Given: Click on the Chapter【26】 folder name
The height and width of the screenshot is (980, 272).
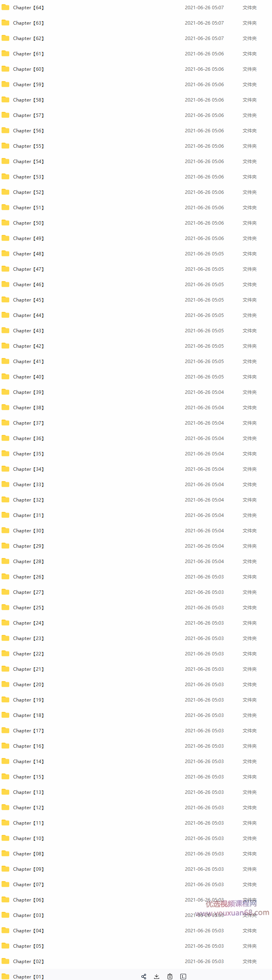Looking at the screenshot, I should (x=28, y=577).
